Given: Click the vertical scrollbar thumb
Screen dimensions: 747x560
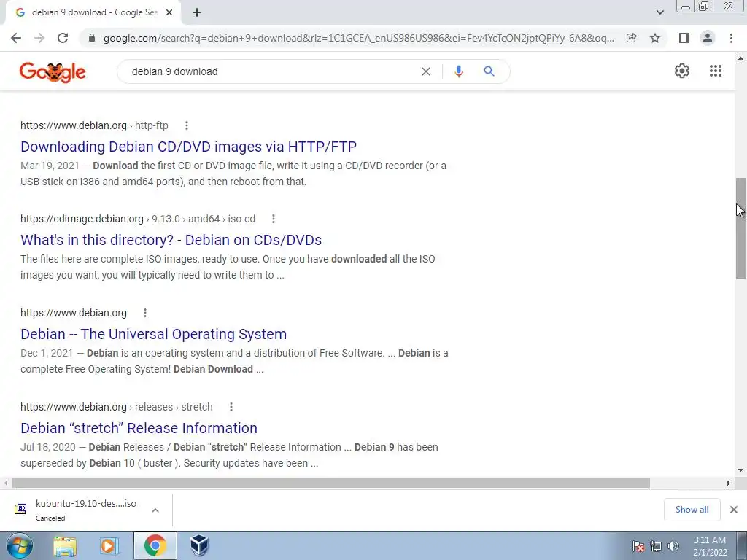Looking at the screenshot, I should [740, 228].
